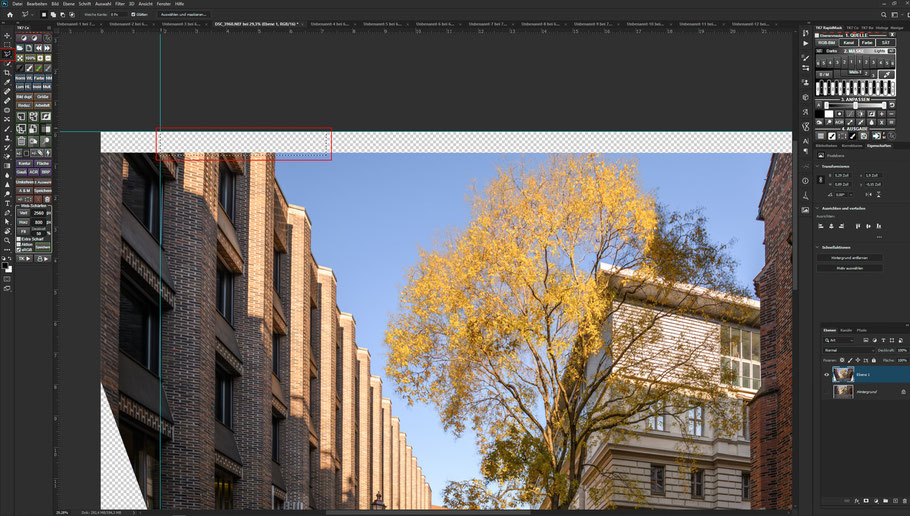910x516 pixels.
Task: Click the three dots under alignment icons
Action: click(879, 237)
